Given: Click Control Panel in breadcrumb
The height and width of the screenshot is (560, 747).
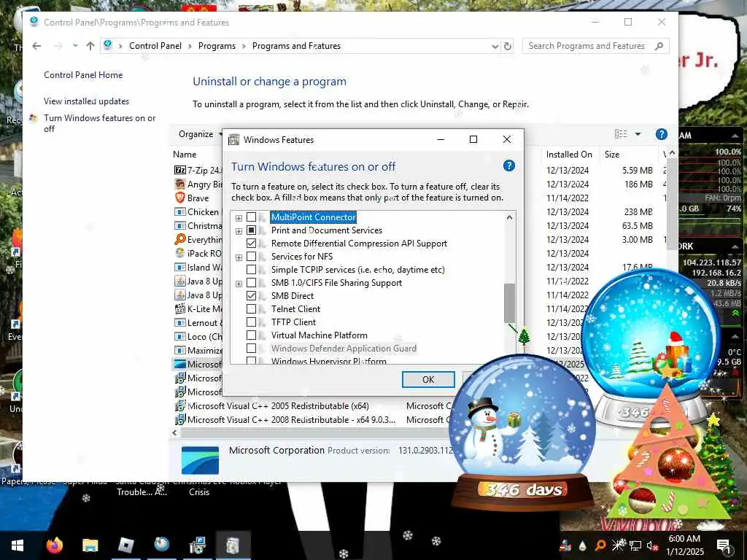Looking at the screenshot, I should pyautogui.click(x=155, y=46).
